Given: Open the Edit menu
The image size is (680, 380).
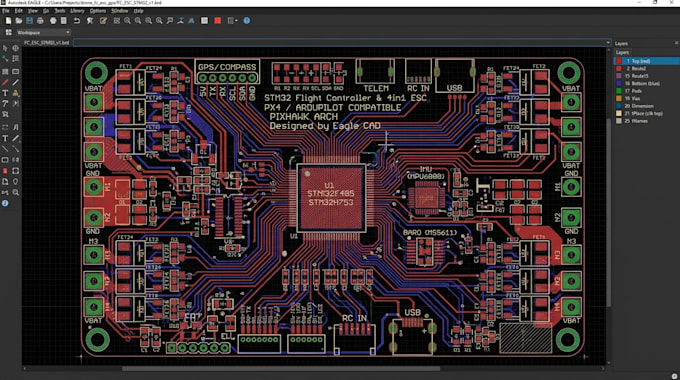Looking at the screenshot, I should [x=19, y=11].
